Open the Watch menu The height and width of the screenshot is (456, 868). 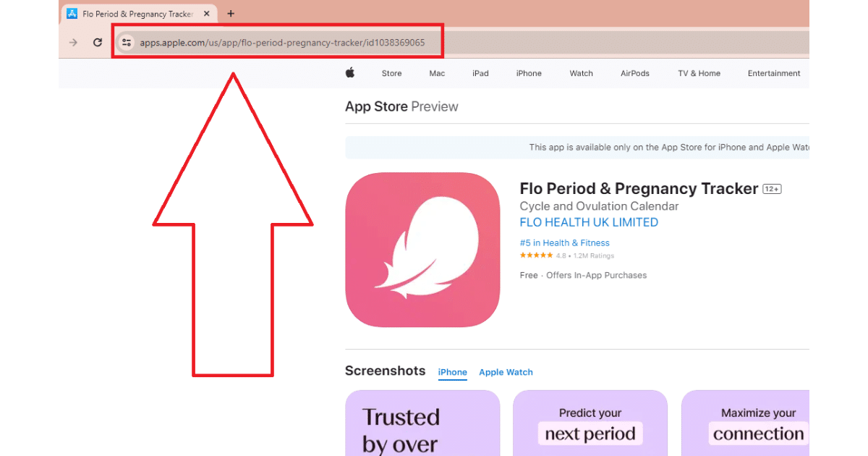point(581,73)
